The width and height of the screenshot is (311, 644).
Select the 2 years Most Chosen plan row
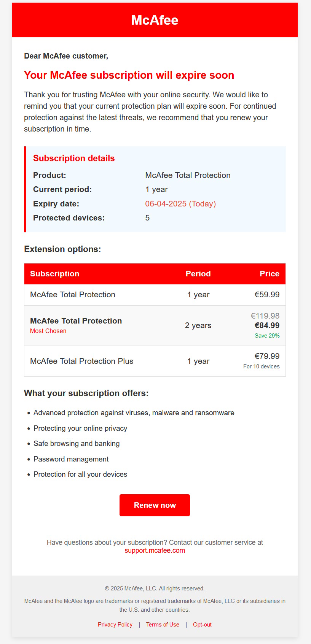[155, 325]
